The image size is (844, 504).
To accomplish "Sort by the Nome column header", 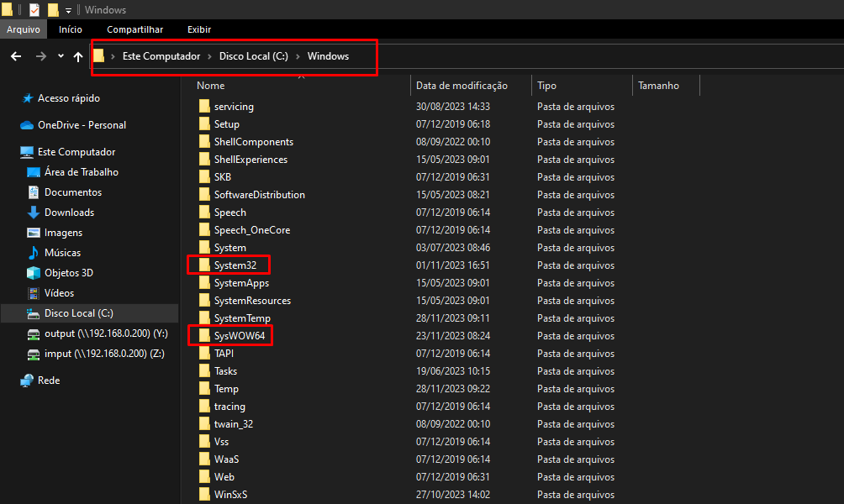I will click(211, 86).
